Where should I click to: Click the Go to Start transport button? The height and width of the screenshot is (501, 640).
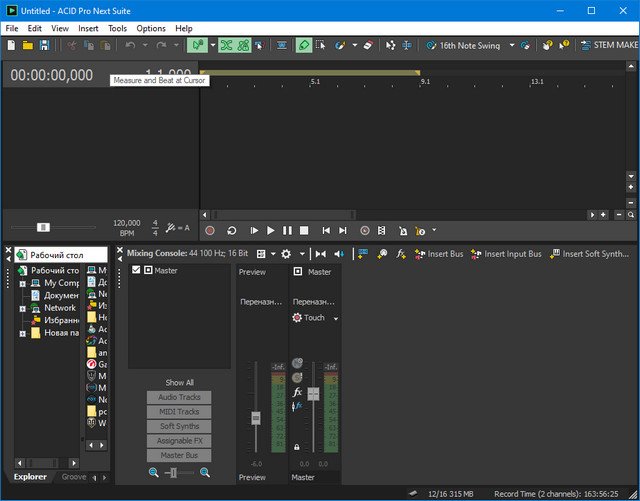coord(325,230)
